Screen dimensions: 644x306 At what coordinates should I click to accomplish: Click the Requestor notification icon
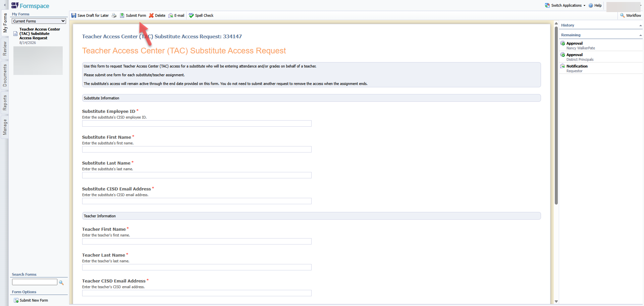tap(563, 66)
